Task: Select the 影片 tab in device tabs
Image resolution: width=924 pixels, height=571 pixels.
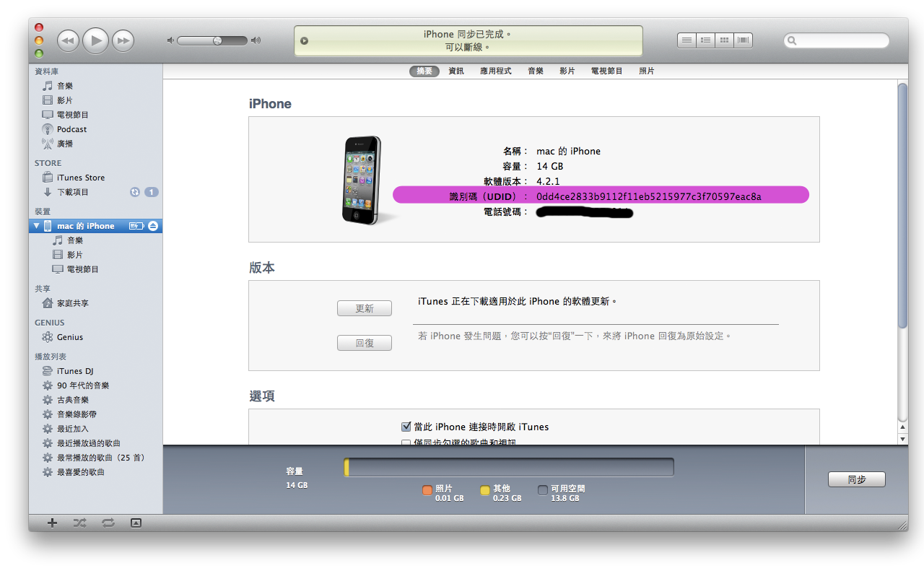Action: (x=567, y=71)
